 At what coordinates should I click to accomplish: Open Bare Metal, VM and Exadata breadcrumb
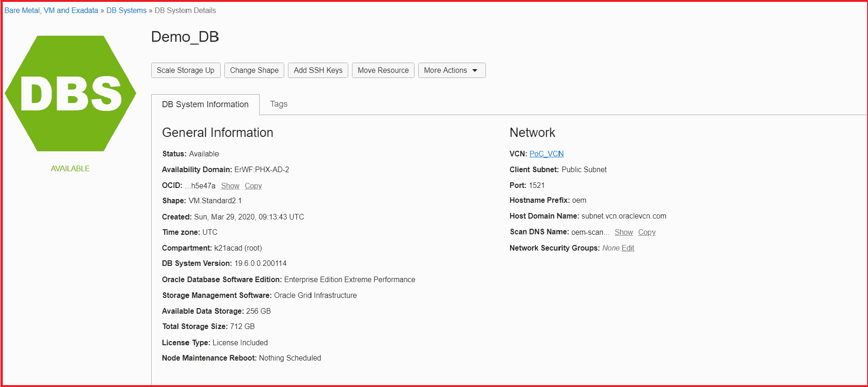pyautogui.click(x=51, y=10)
